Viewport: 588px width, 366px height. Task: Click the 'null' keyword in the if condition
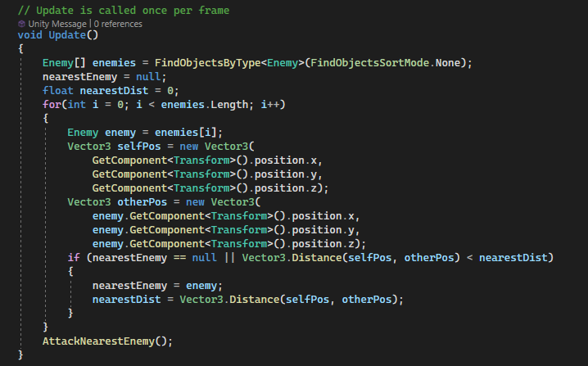(205, 258)
